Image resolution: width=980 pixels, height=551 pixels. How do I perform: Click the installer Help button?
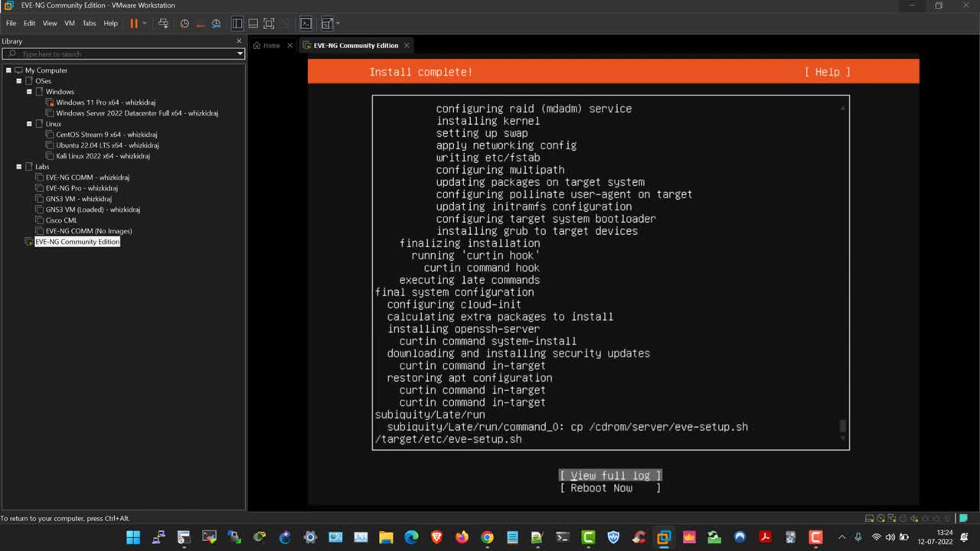coord(827,72)
